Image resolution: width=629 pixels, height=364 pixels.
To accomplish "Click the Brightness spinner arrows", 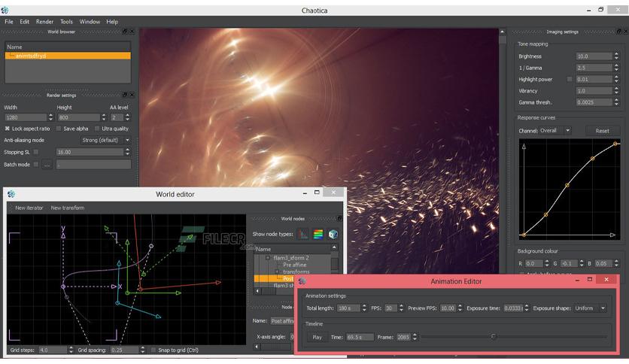I will (616, 56).
